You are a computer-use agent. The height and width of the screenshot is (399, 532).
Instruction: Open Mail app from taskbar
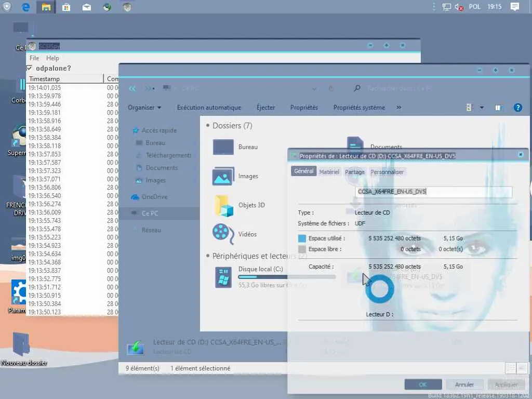[87, 7]
